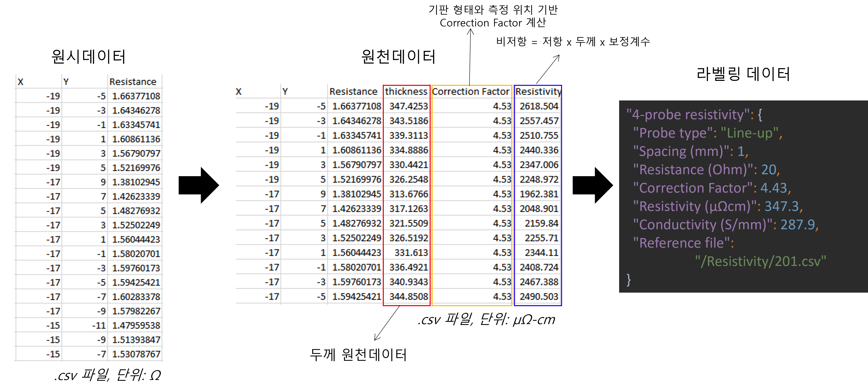Click the '원천데이터' heading
868x391 pixels.
click(x=398, y=56)
